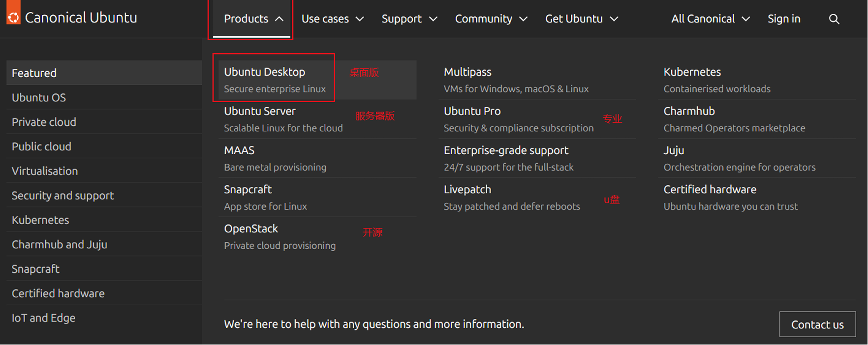
Task: Click the Sign in link
Action: pos(784,19)
